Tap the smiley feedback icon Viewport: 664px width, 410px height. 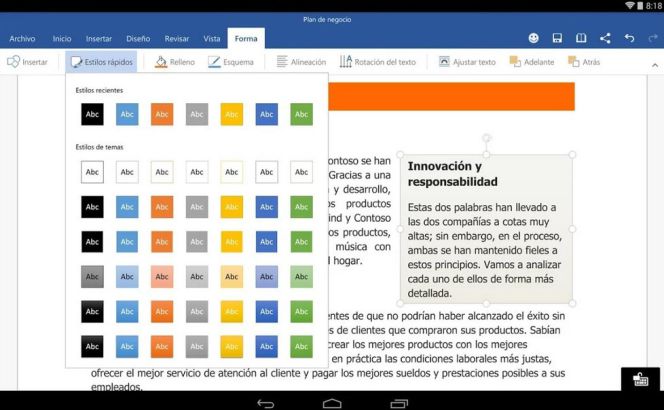(x=534, y=38)
